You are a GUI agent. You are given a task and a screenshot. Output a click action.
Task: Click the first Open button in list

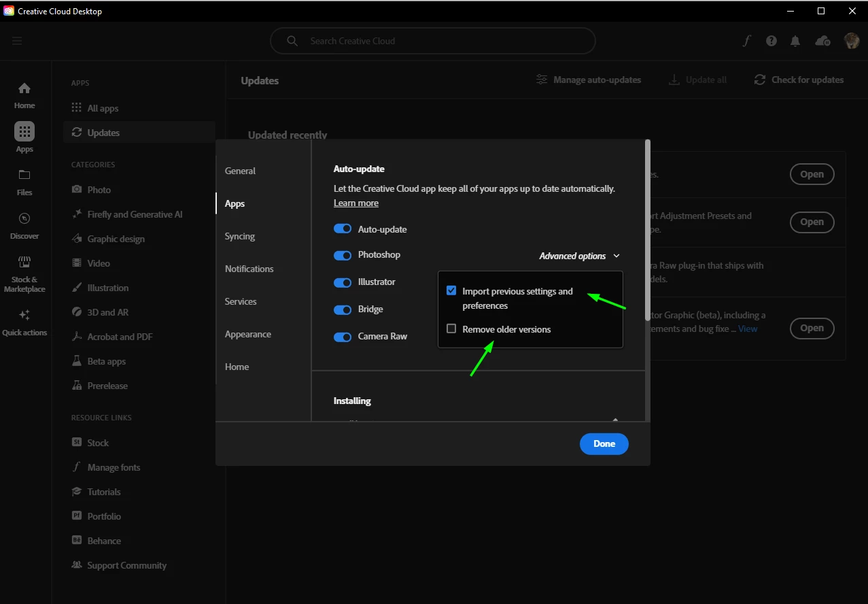click(x=812, y=174)
